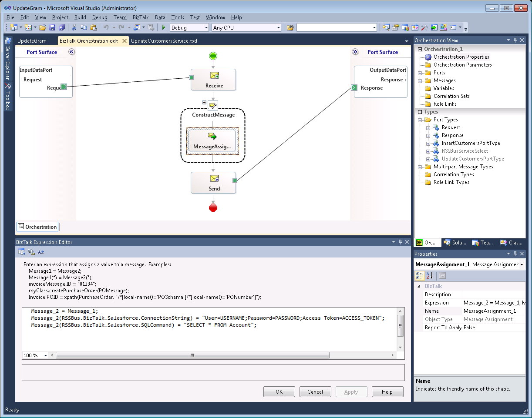Expand right Port Surface with chevron button
Screen dimensions: 532x418
355,52
